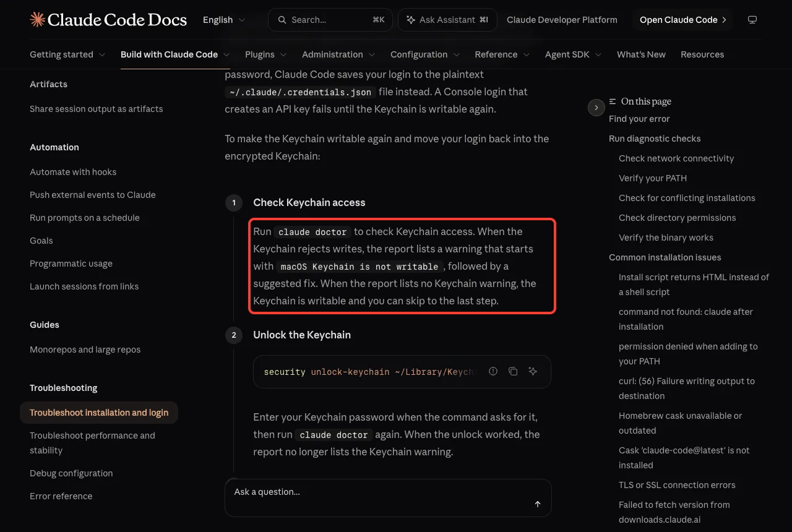Click the Open Claude Code button
The height and width of the screenshot is (532, 792).
click(x=683, y=20)
